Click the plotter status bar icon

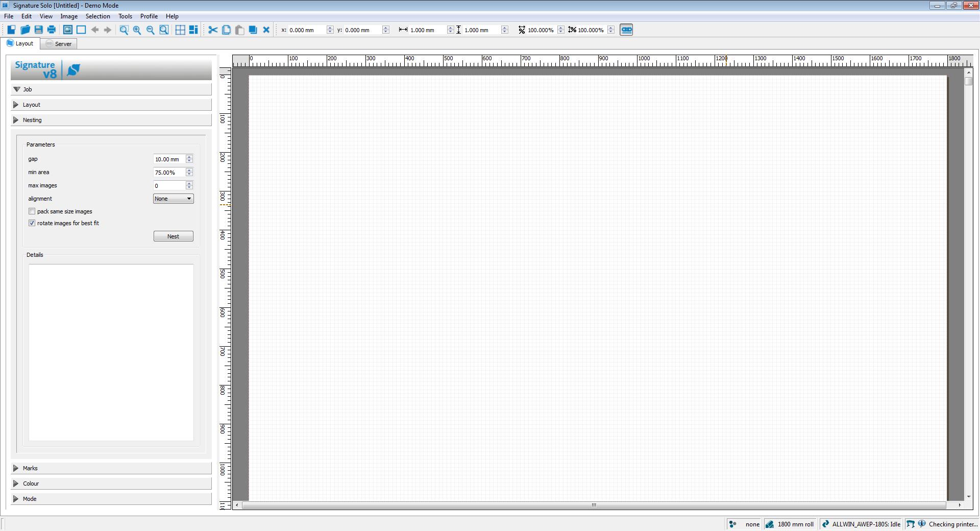[910, 524]
